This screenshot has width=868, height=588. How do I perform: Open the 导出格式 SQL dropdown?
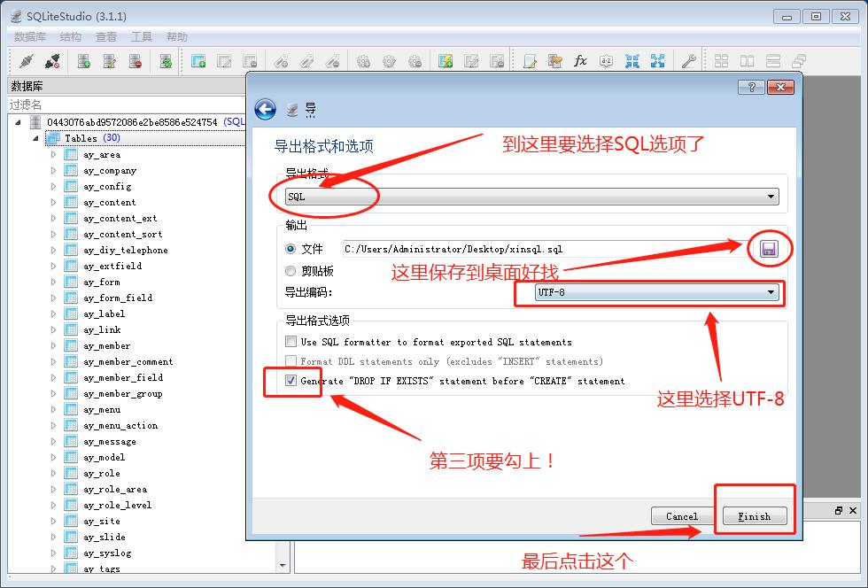coord(531,197)
